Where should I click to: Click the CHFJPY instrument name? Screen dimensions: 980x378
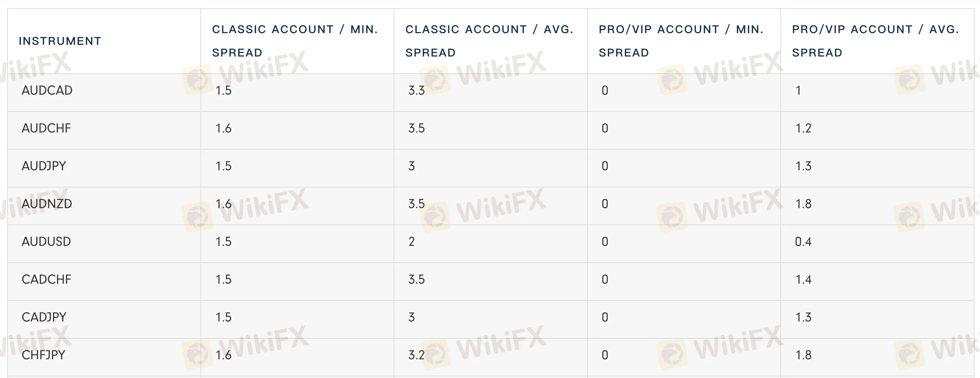click(43, 355)
